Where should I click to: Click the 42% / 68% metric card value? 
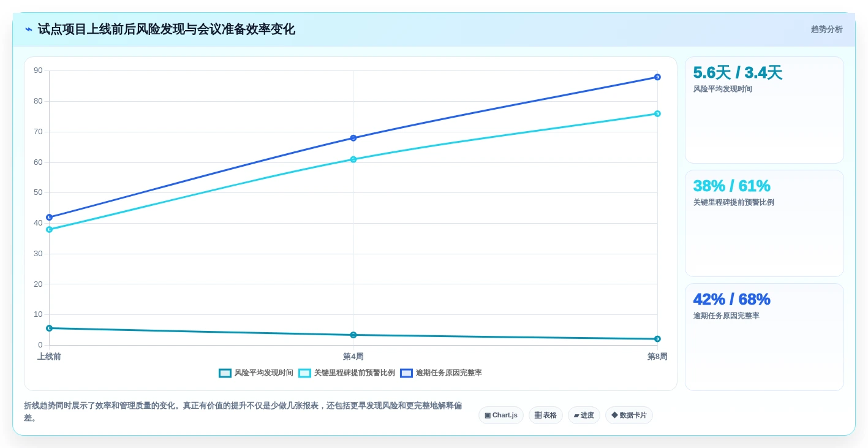pyautogui.click(x=731, y=299)
